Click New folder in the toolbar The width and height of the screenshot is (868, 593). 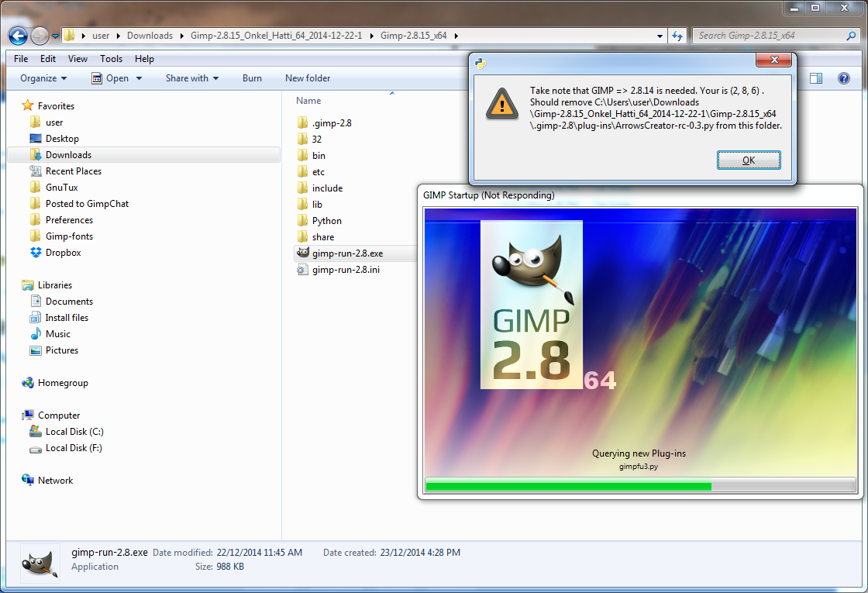click(x=308, y=78)
